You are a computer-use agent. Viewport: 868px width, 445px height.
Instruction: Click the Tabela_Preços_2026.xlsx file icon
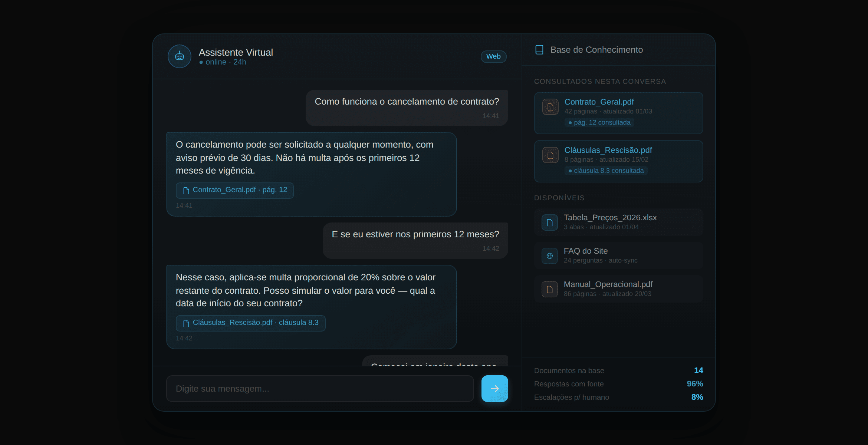click(x=550, y=222)
